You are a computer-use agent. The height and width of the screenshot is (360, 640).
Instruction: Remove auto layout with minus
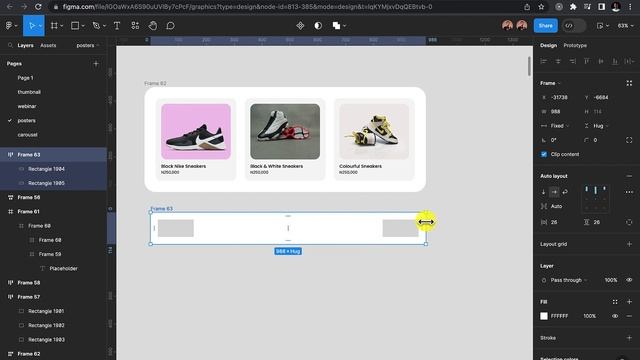(629, 176)
